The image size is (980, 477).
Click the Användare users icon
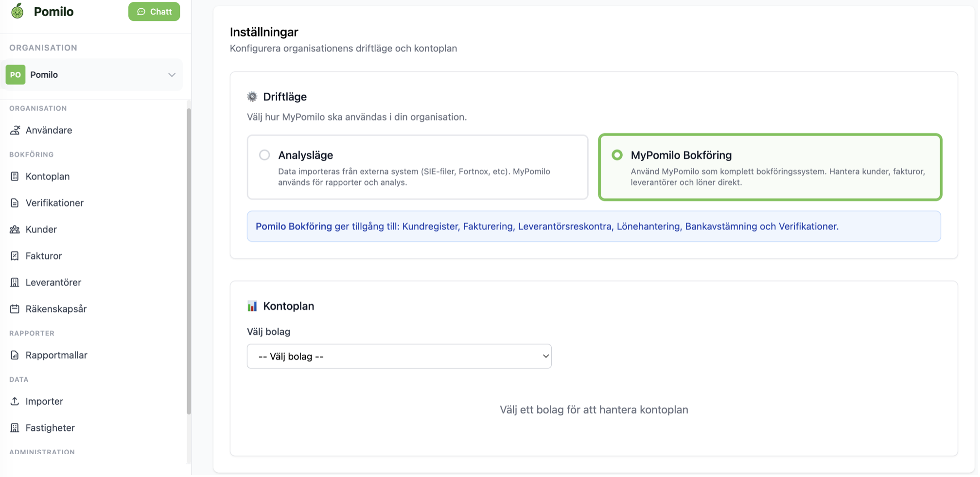coord(15,130)
